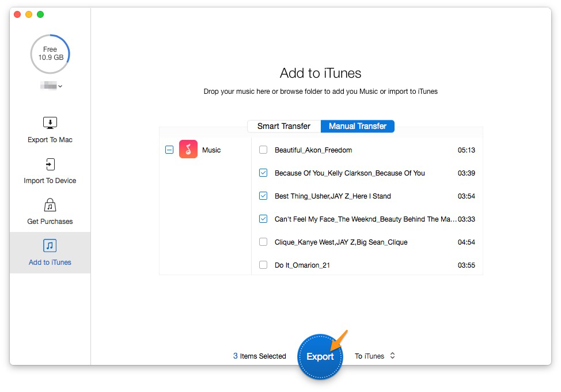Check the Do It_Omarion_21 checkbox

click(263, 265)
